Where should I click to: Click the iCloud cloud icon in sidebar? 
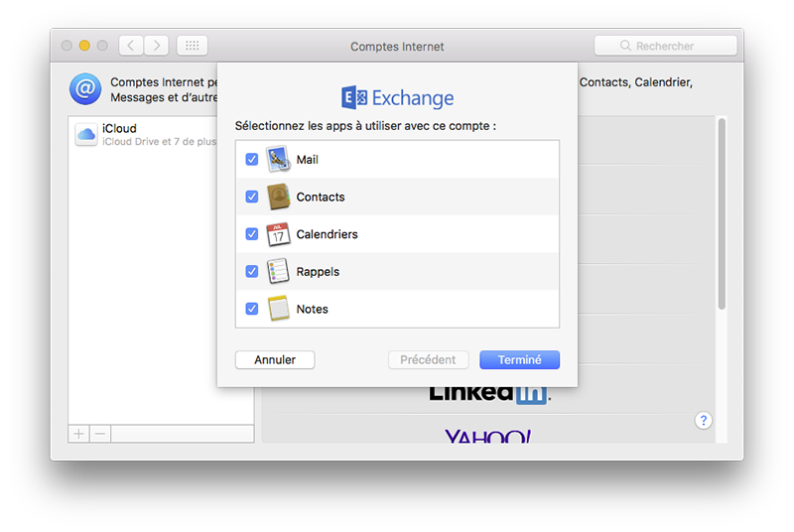pyautogui.click(x=86, y=134)
